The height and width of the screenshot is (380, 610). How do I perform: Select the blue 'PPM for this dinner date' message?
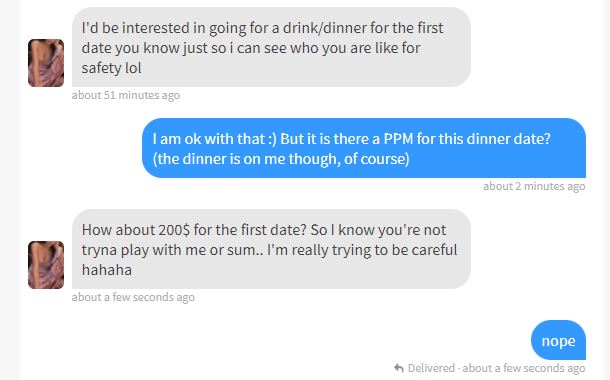[364, 148]
